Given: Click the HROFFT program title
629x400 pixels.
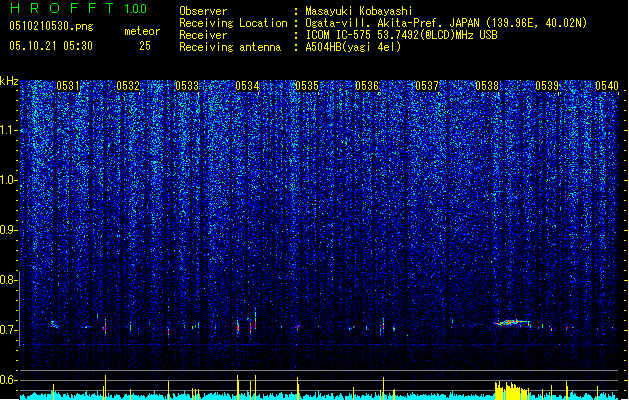Looking at the screenshot, I should click(x=61, y=8).
